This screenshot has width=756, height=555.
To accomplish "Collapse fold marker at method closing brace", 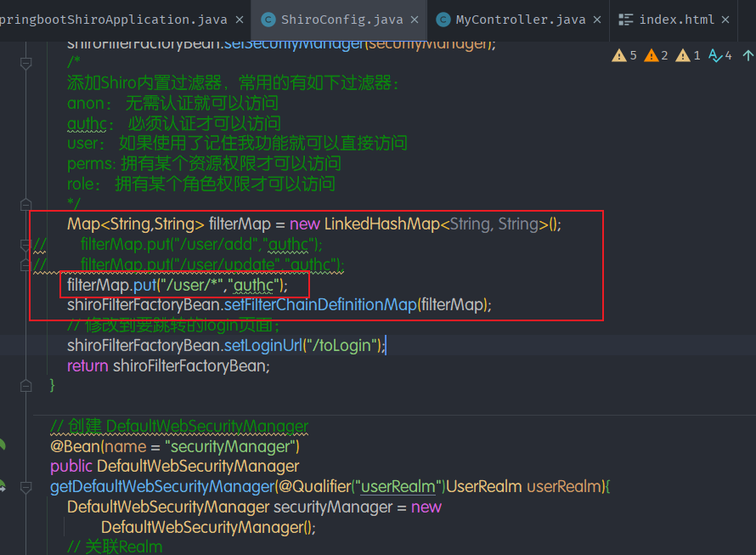I will click(25, 385).
